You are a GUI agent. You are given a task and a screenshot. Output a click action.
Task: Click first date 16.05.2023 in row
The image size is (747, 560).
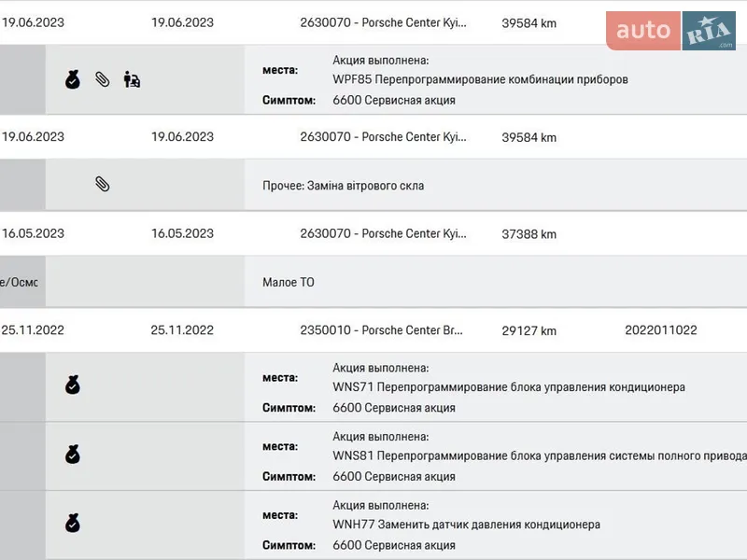click(x=33, y=233)
